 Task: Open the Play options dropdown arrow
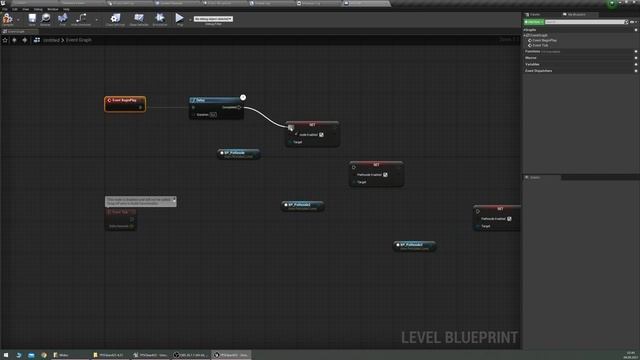point(190,20)
